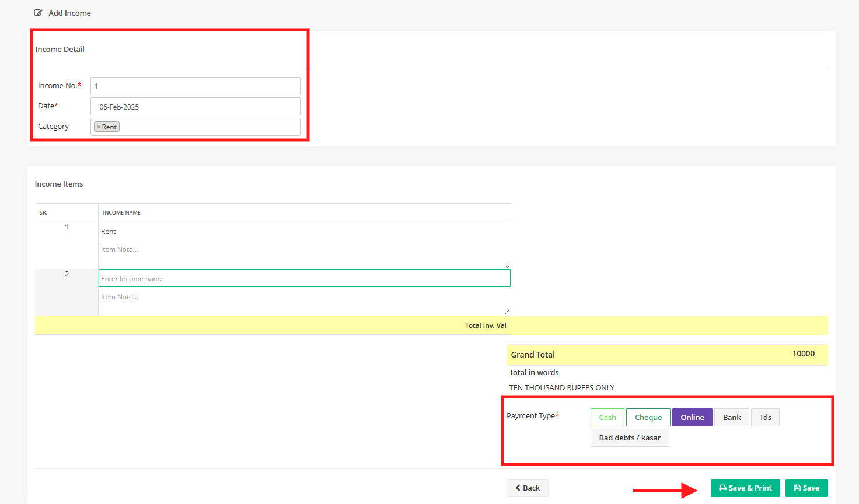Select Bad debts / kasar payment type
This screenshot has width=859, height=504.
pyautogui.click(x=630, y=438)
